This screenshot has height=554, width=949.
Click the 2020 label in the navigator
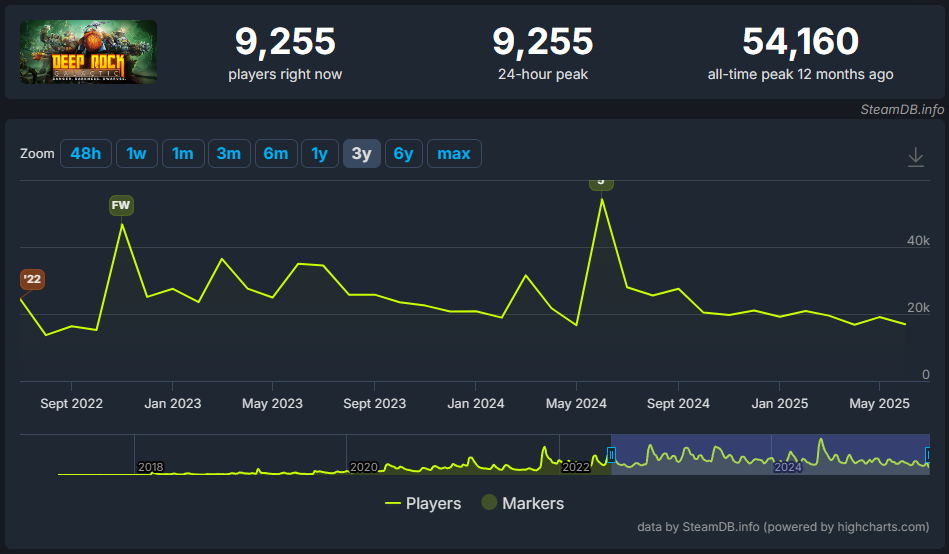coord(364,467)
